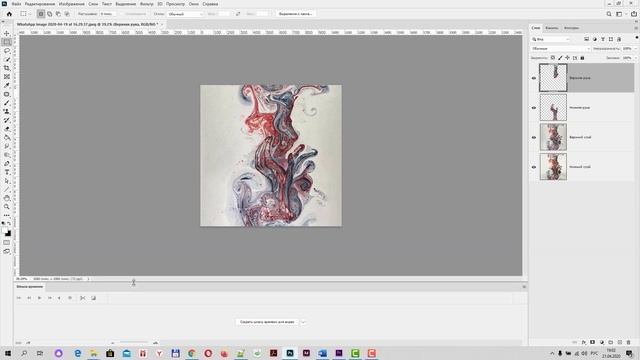Select the Clone Stamp tool
This screenshot has width=640, height=360.
click(7, 111)
